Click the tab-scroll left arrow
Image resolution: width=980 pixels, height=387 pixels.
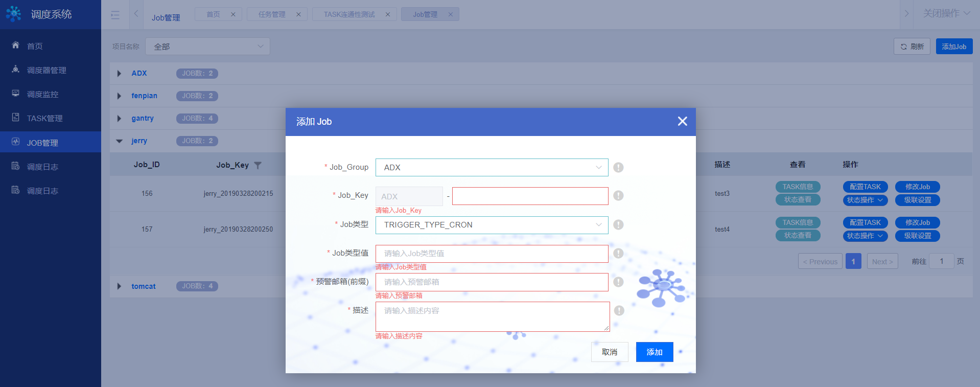coord(136,14)
